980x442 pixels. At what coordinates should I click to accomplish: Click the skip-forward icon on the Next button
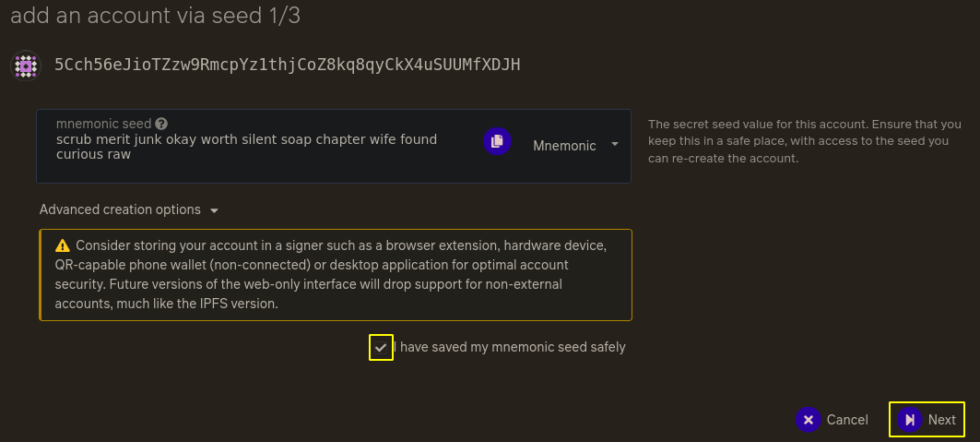pyautogui.click(x=909, y=420)
